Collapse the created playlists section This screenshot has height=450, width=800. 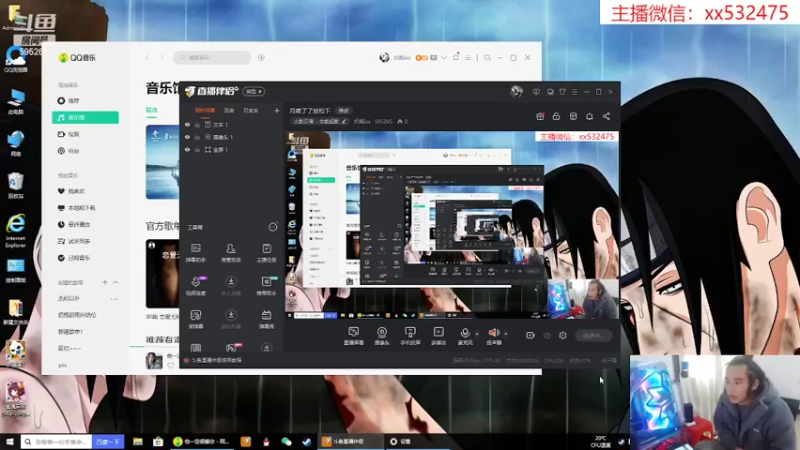[x=115, y=282]
